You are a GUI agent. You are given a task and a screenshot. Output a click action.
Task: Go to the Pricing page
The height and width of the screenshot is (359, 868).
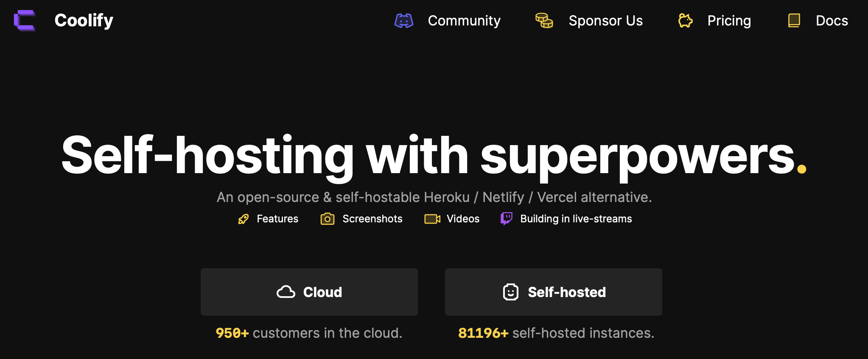pos(729,20)
